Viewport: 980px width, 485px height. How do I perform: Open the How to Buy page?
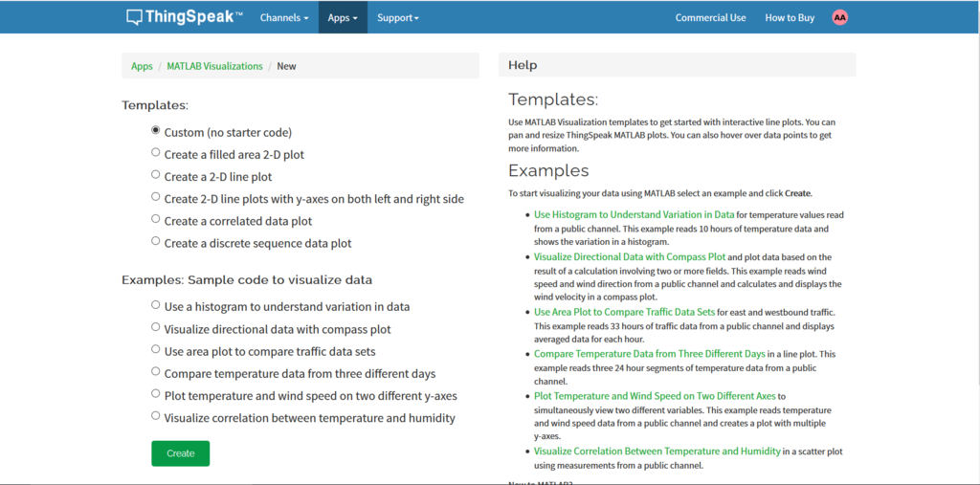(x=790, y=17)
